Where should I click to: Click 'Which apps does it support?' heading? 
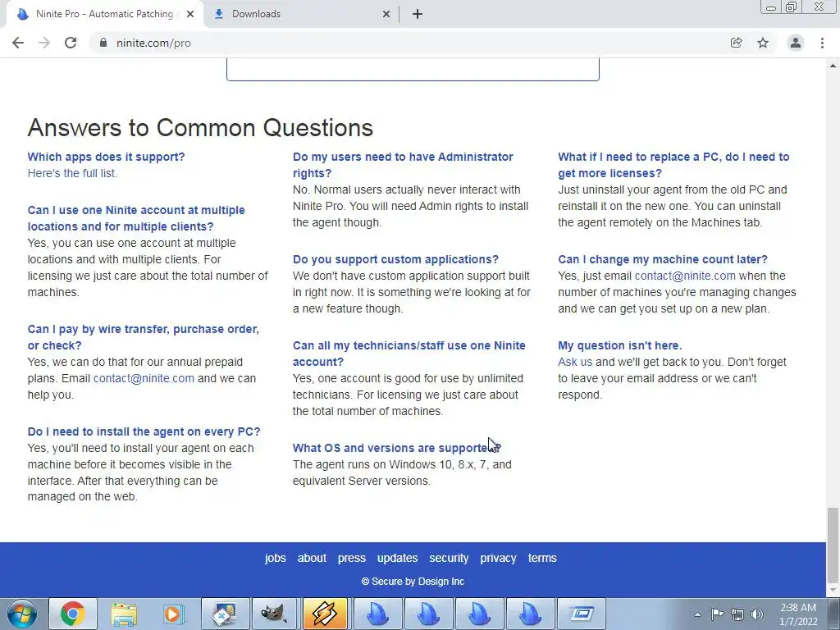pyautogui.click(x=106, y=157)
